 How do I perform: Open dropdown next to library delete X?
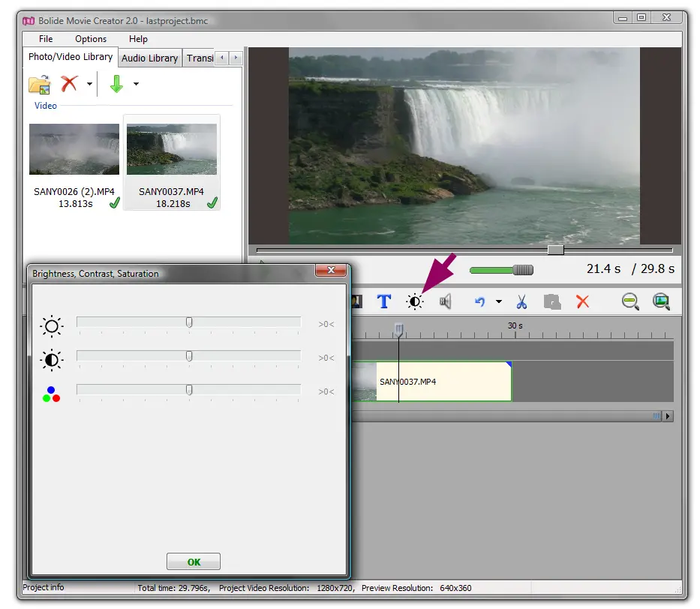(90, 84)
